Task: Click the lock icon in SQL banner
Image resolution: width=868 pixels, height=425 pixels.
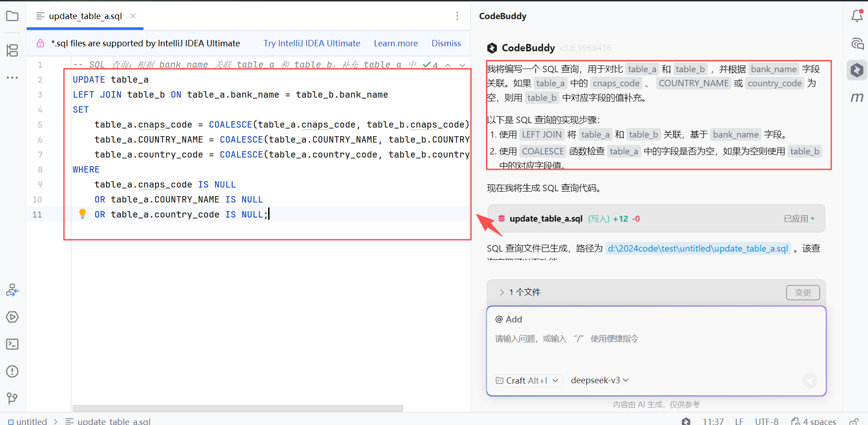Action: click(40, 43)
